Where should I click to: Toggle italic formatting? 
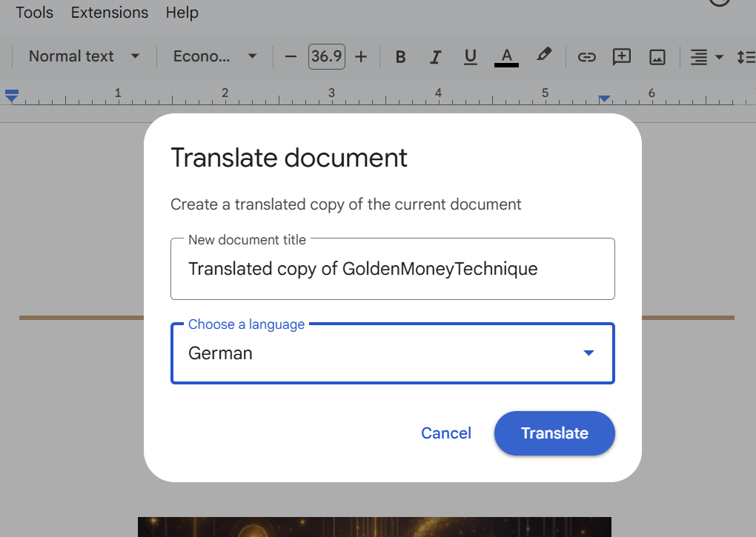[435, 57]
